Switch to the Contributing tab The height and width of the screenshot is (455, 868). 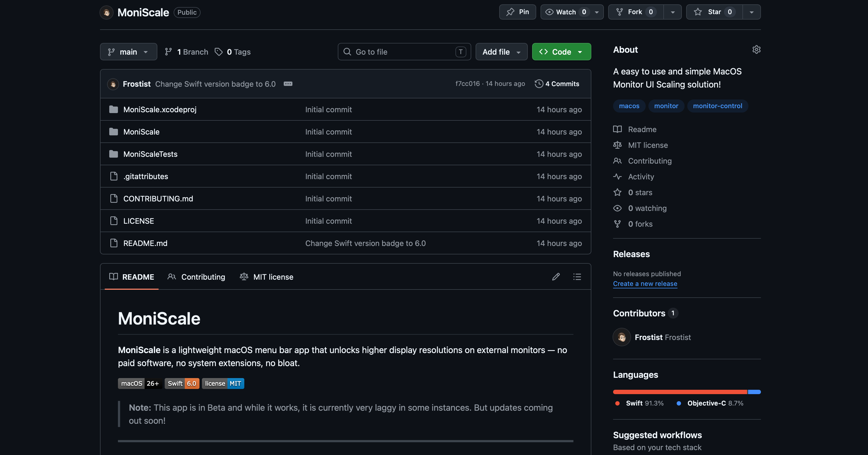(x=196, y=277)
